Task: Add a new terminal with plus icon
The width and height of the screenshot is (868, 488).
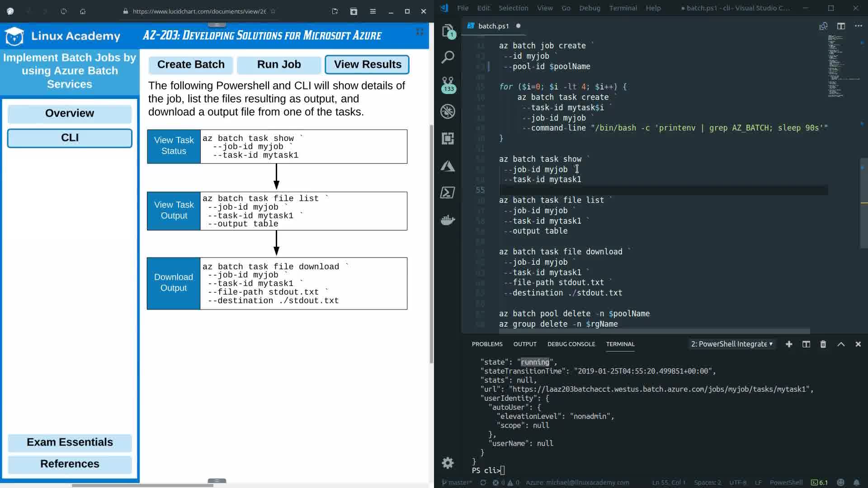Action: click(x=789, y=344)
